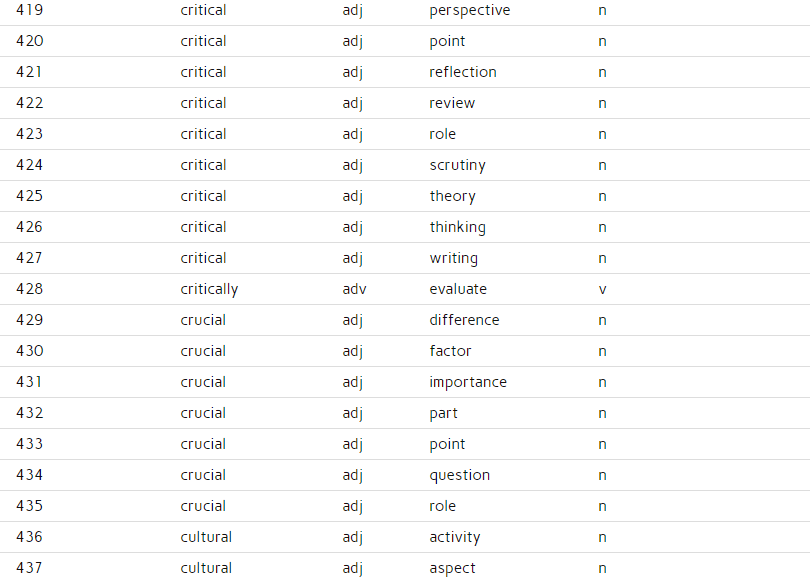
Task: Select the 'v' tag in row 428
Action: (602, 290)
